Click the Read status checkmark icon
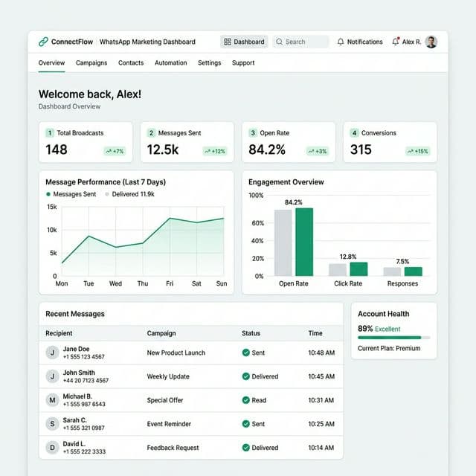Screen dimensions: 476x476 coord(246,400)
